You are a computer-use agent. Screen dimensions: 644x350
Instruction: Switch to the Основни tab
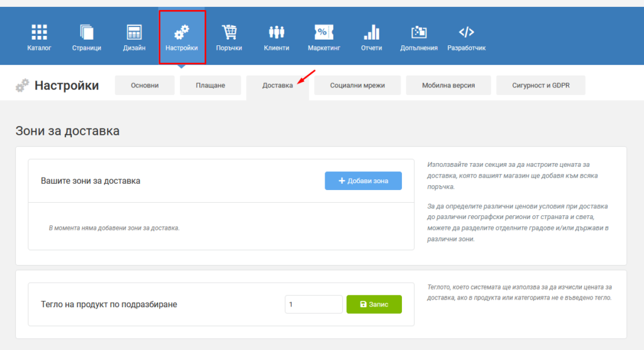coord(145,85)
